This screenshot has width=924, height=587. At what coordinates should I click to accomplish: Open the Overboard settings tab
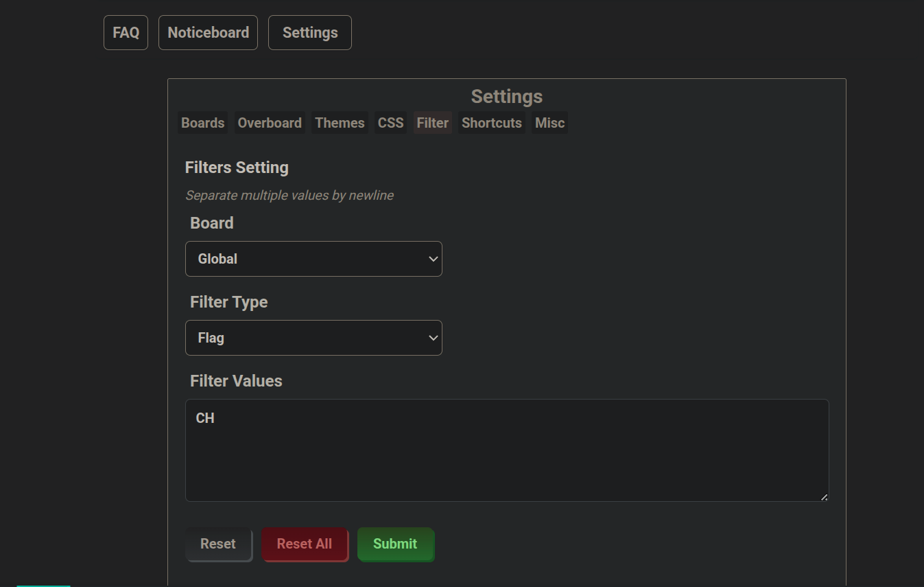pos(270,123)
